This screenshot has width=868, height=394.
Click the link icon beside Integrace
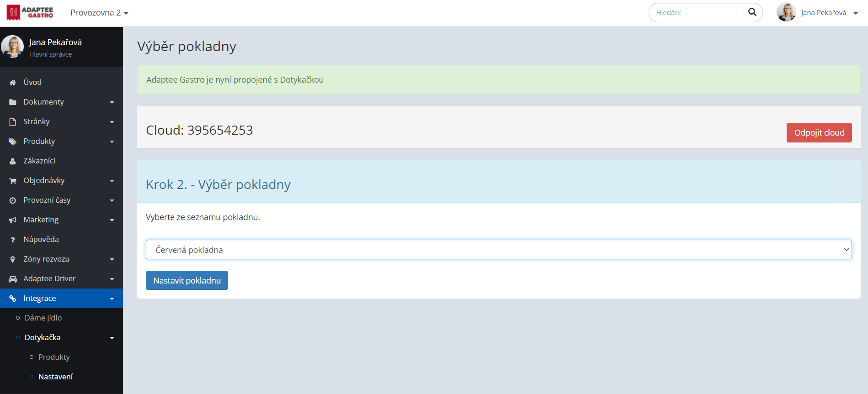pos(13,299)
